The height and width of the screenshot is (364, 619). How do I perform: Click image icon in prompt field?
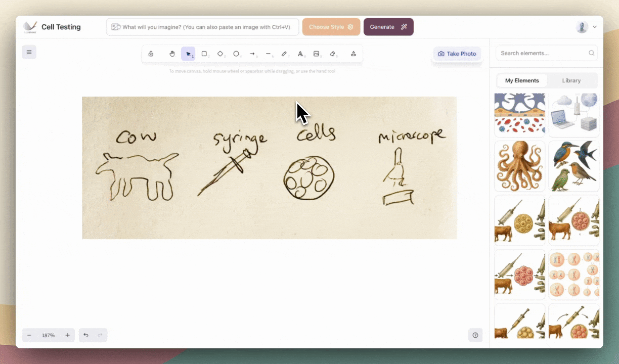click(x=116, y=27)
